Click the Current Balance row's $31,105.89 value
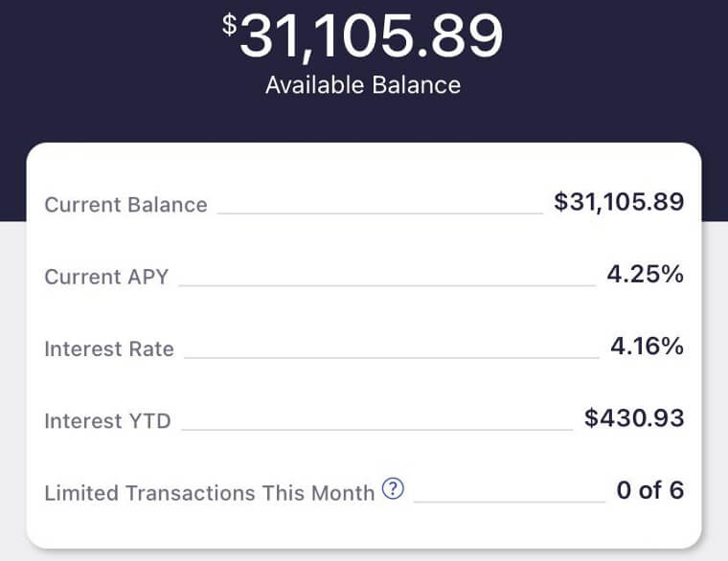The height and width of the screenshot is (561, 728). click(619, 203)
